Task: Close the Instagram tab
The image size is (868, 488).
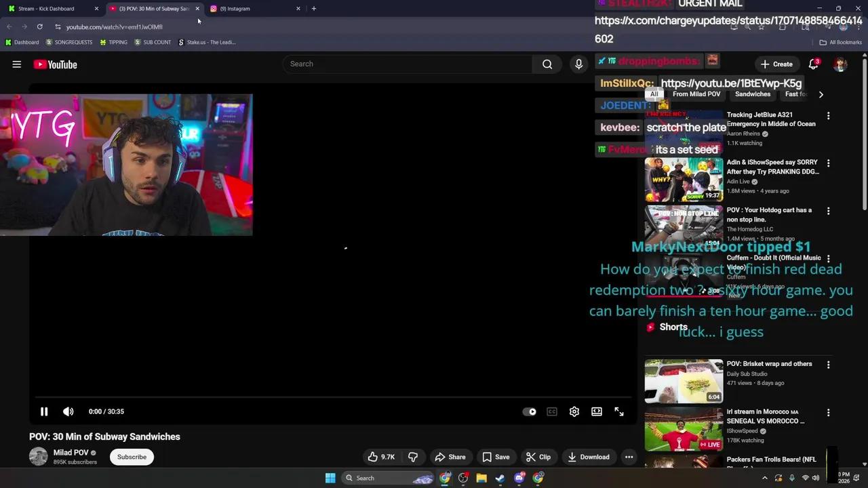Action: 298,9
